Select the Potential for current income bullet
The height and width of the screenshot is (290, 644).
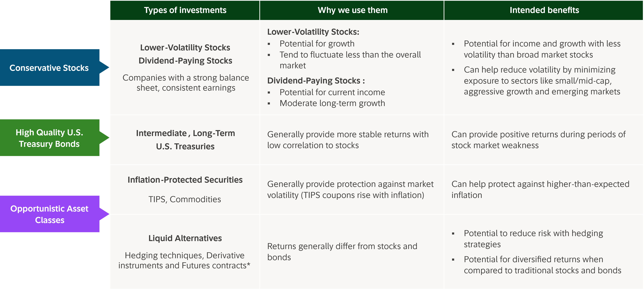tap(332, 92)
